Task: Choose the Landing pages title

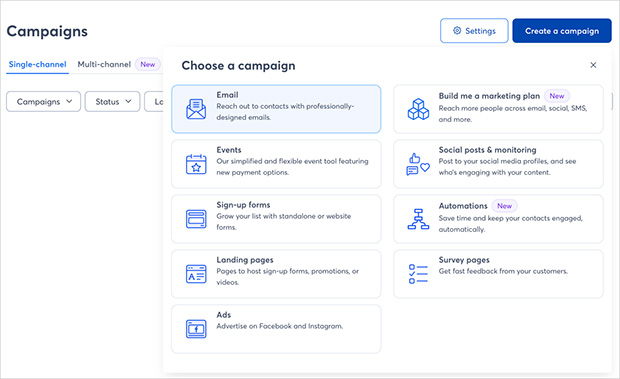Action: [245, 260]
